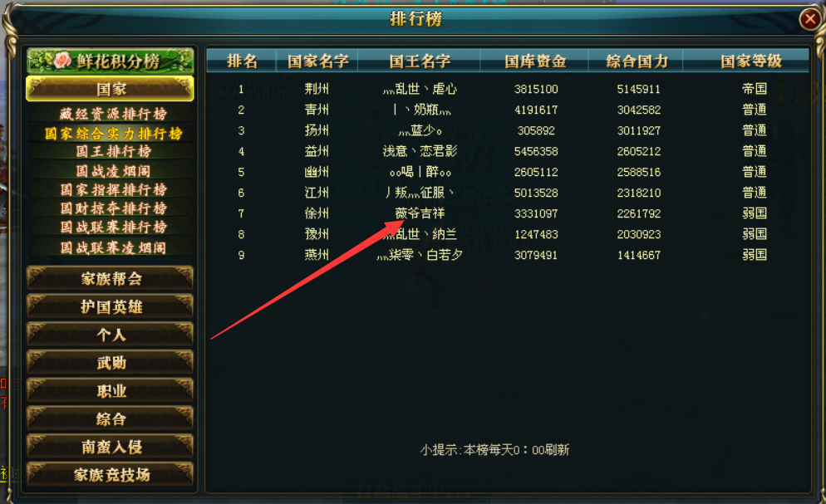
Task: Open 国战联赛凌烟阁 entry
Action: [113, 247]
